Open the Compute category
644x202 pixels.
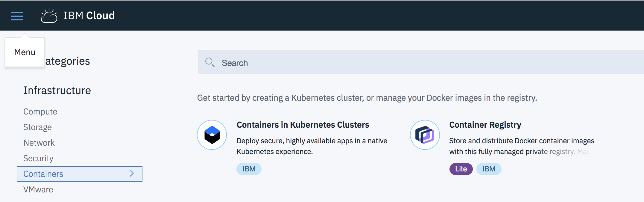(40, 111)
